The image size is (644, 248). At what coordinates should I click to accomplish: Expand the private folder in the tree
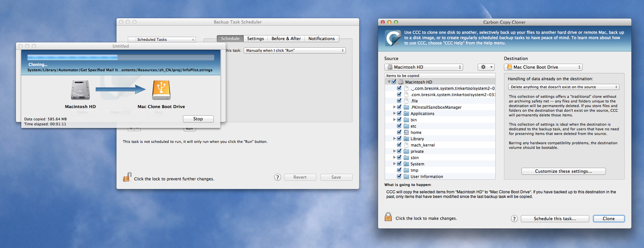[394, 151]
